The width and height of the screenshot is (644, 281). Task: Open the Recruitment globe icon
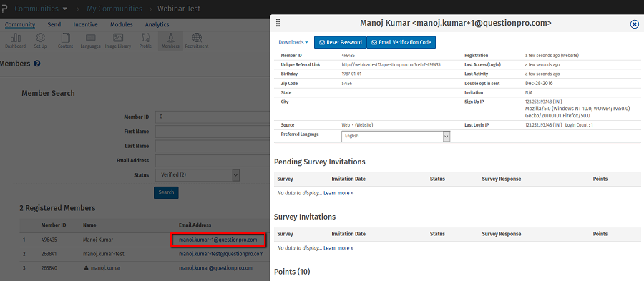tap(197, 41)
